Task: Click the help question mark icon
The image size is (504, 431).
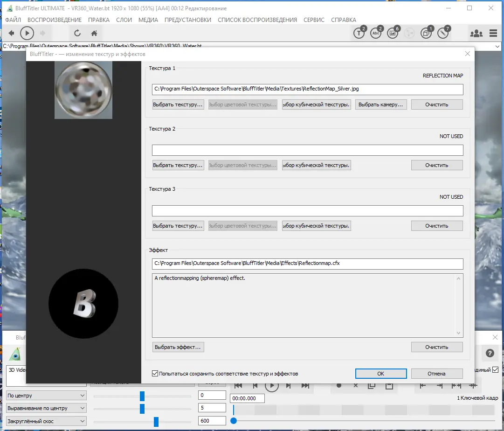Action: pyautogui.click(x=490, y=353)
